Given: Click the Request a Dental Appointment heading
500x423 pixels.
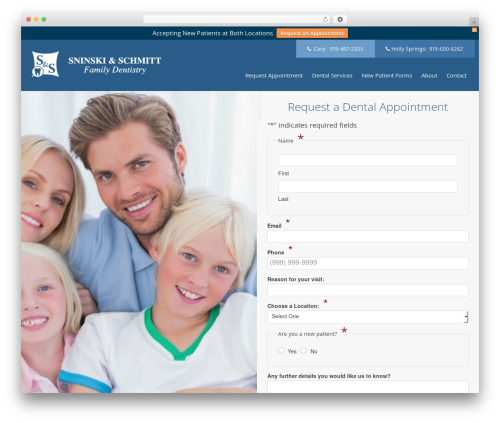Looking at the screenshot, I should click(368, 107).
